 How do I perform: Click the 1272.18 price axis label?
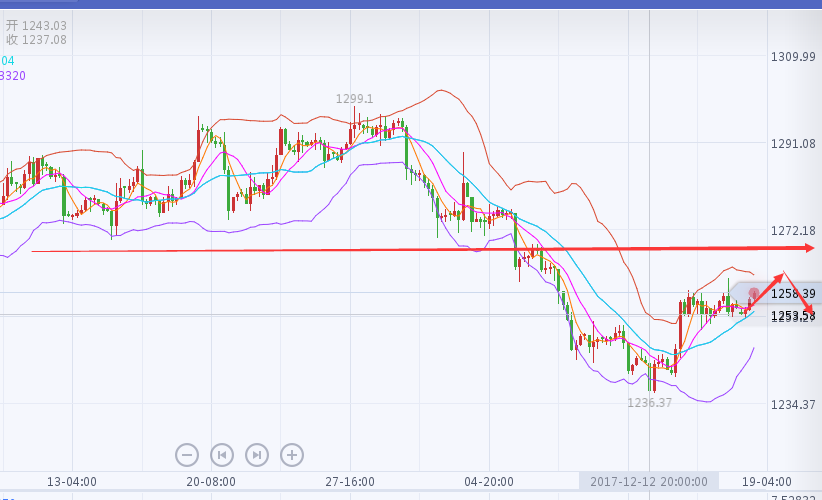tap(794, 231)
